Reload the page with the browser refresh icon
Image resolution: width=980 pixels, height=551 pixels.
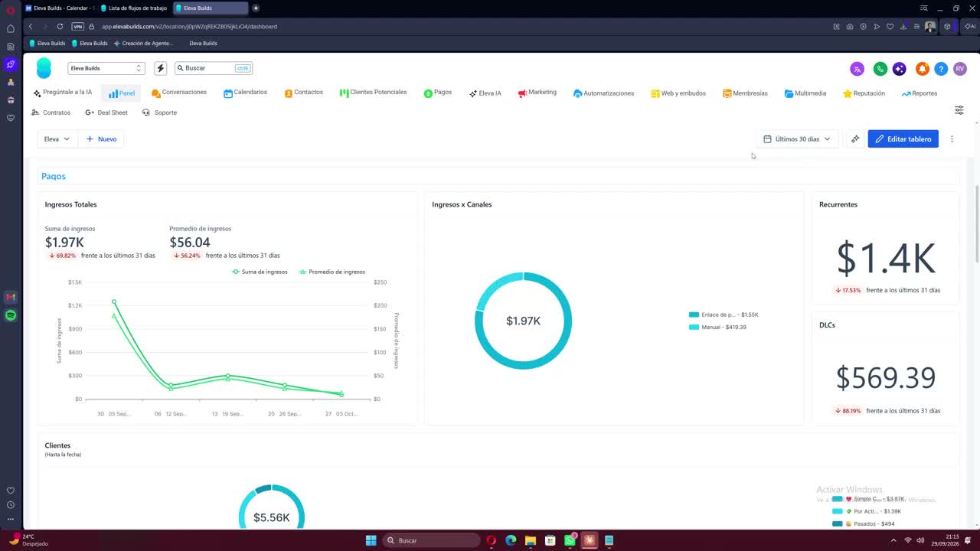(60, 27)
